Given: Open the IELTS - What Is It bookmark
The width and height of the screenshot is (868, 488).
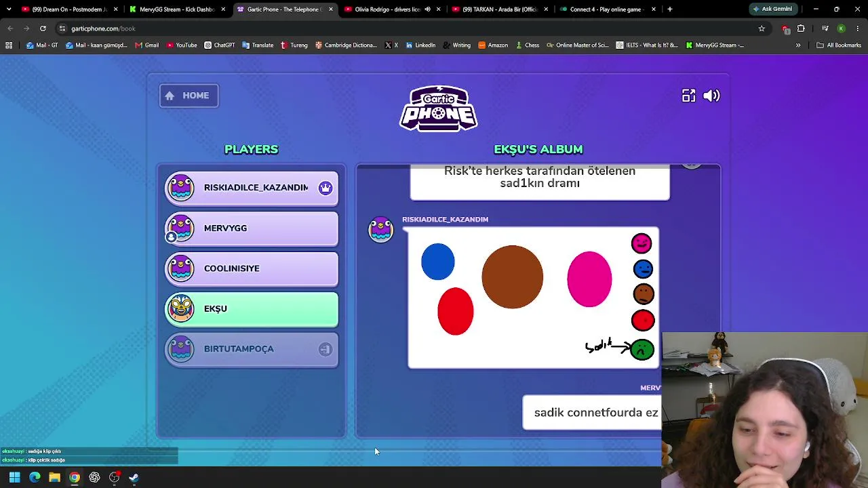Looking at the screenshot, I should click(x=647, y=45).
